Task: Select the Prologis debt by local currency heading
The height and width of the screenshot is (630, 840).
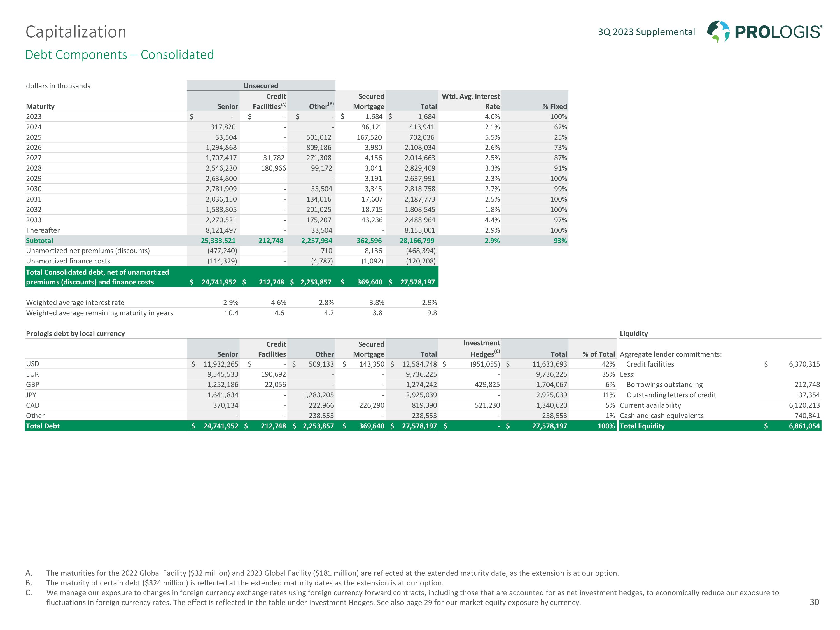Action: click(75, 333)
